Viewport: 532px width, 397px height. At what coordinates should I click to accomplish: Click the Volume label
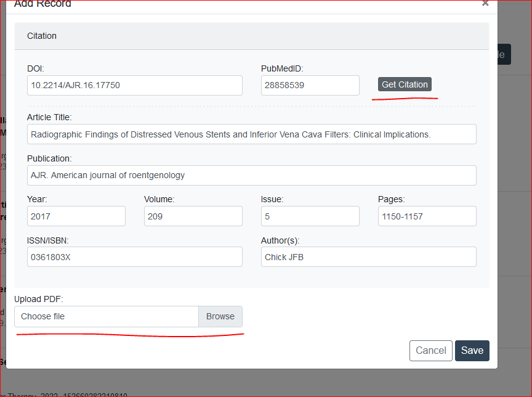159,199
